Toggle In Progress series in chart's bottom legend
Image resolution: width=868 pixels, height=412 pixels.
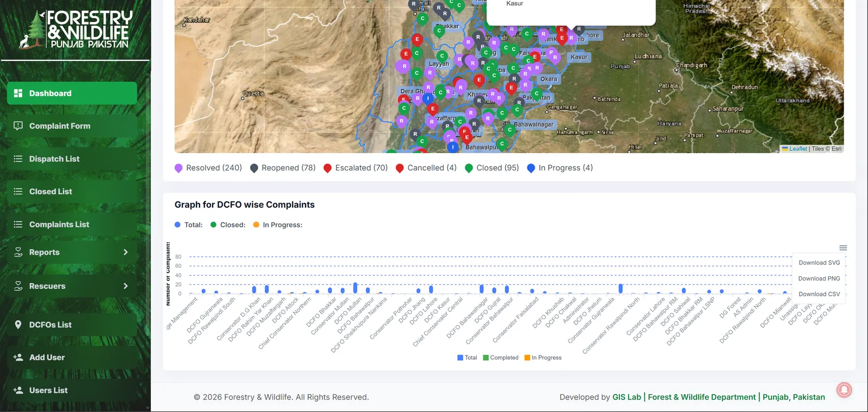543,358
